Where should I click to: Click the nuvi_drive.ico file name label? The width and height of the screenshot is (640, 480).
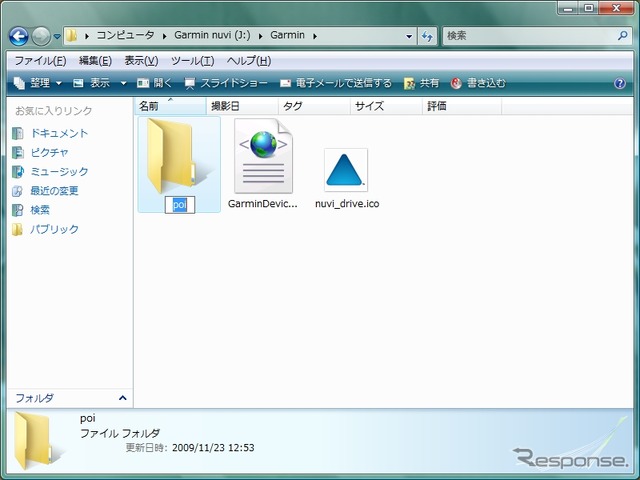click(x=347, y=204)
